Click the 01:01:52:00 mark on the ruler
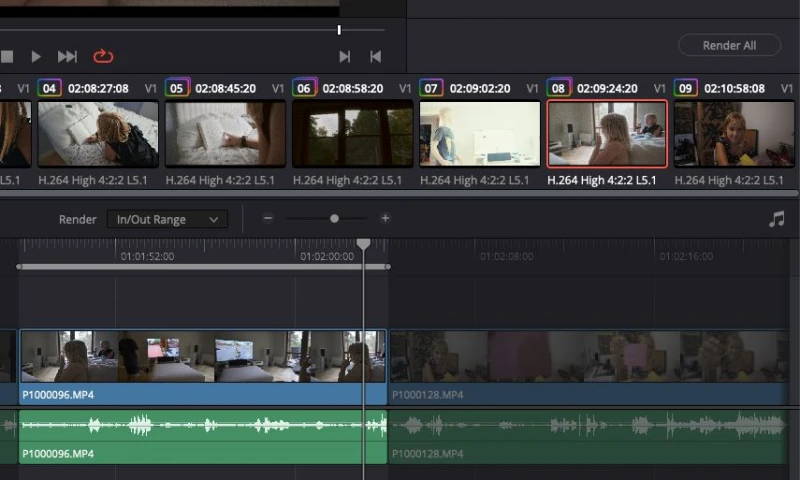This screenshot has height=480, width=800. [x=147, y=257]
